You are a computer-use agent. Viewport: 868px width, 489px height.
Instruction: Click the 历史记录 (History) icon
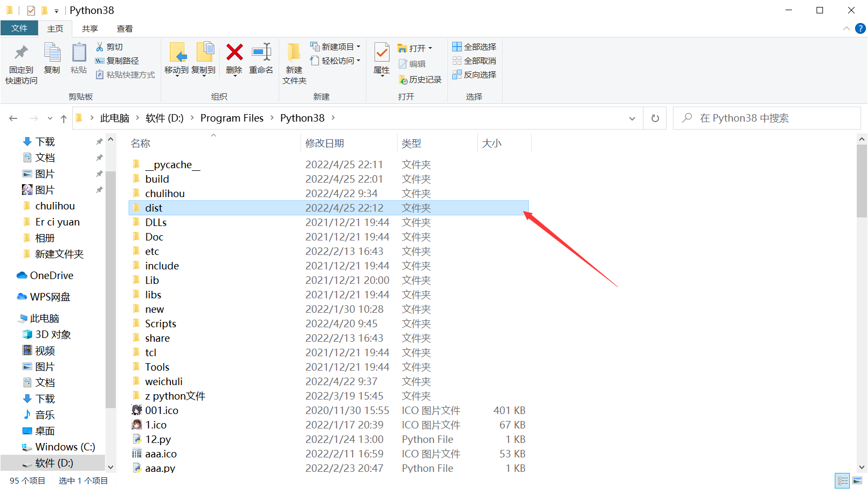click(421, 79)
